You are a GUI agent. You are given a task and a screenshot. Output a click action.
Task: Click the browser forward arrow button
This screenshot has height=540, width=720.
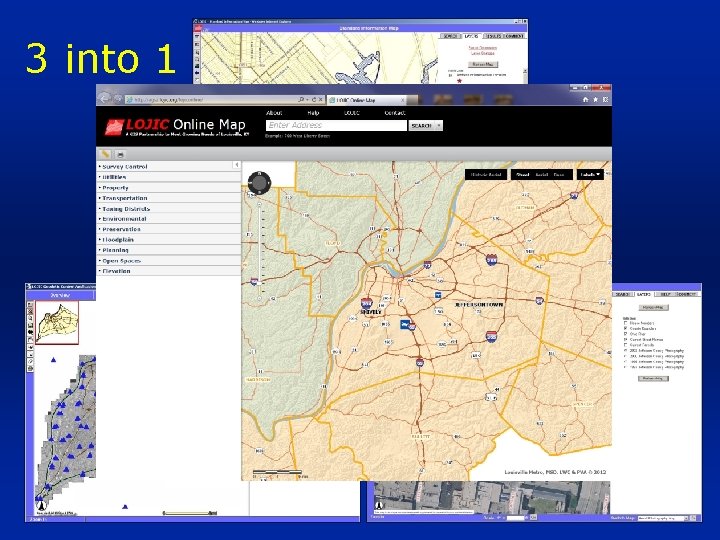point(118,99)
